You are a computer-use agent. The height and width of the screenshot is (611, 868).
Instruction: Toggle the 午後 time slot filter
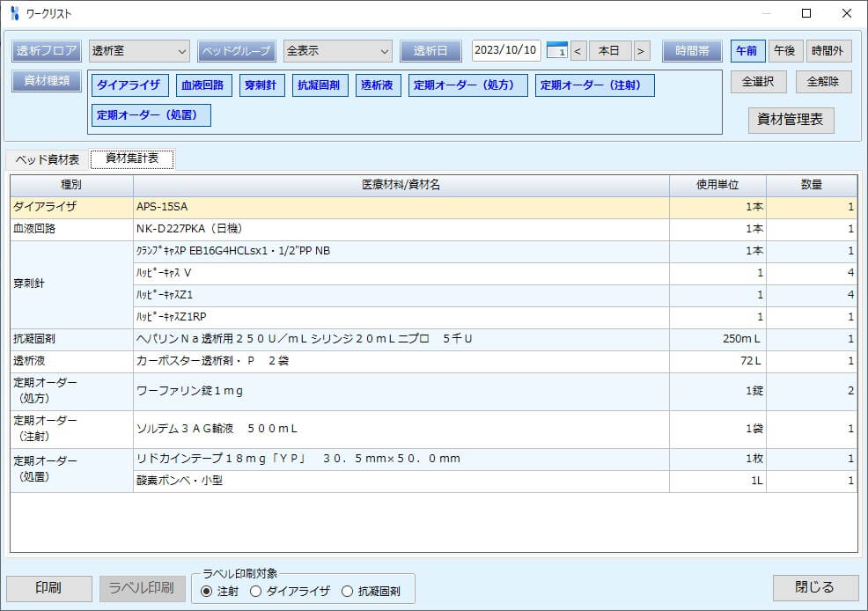pos(786,51)
